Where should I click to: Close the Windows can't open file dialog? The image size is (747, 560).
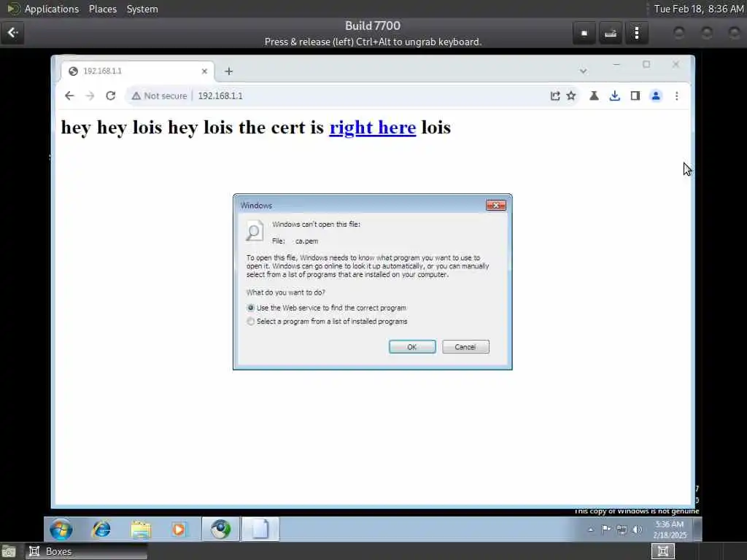click(496, 205)
